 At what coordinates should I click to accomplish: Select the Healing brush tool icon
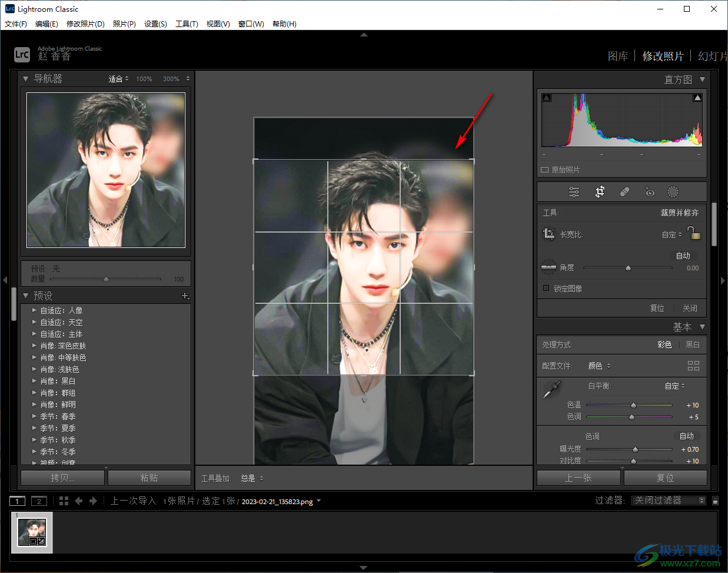tap(624, 192)
